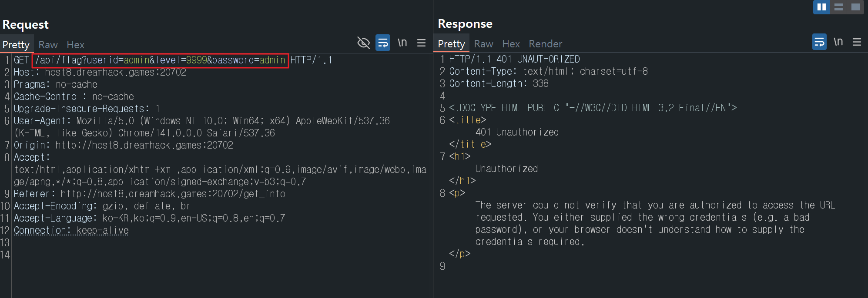The width and height of the screenshot is (868, 298).
Task: Switch Request view to Hex tab
Action: [x=75, y=45]
